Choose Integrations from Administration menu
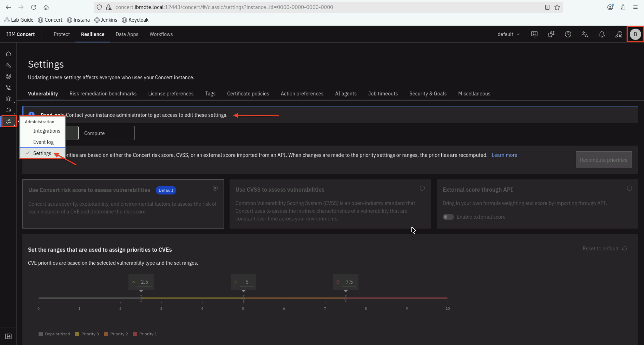The image size is (644, 345). click(47, 131)
